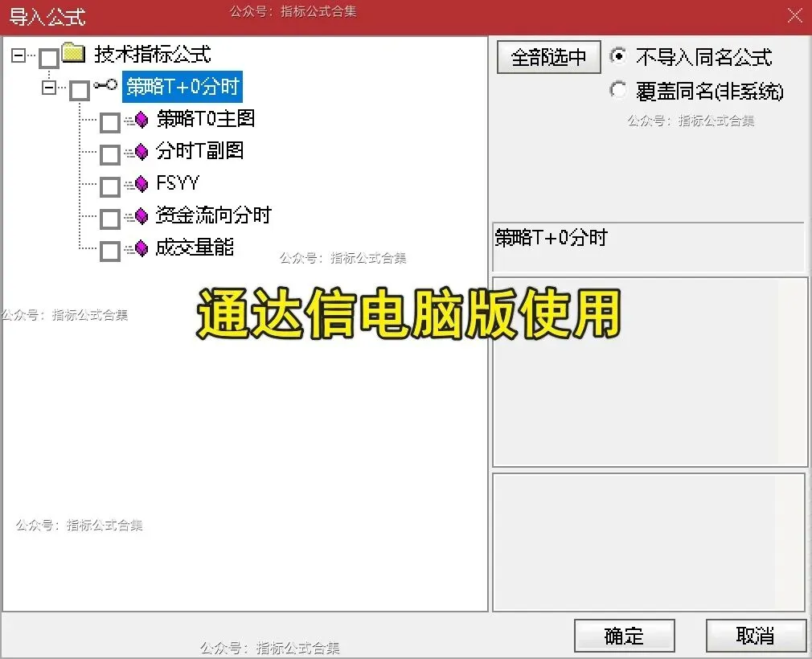The width and height of the screenshot is (812, 659).
Task: Close the 导入公式 dialog
Action: tap(795, 15)
